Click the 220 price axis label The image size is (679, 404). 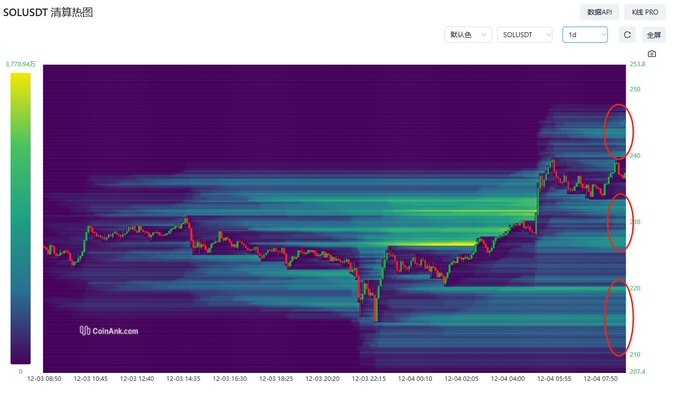tap(635, 288)
